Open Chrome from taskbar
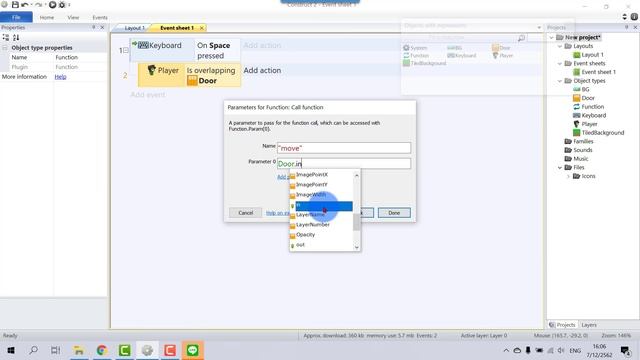 click(102, 350)
